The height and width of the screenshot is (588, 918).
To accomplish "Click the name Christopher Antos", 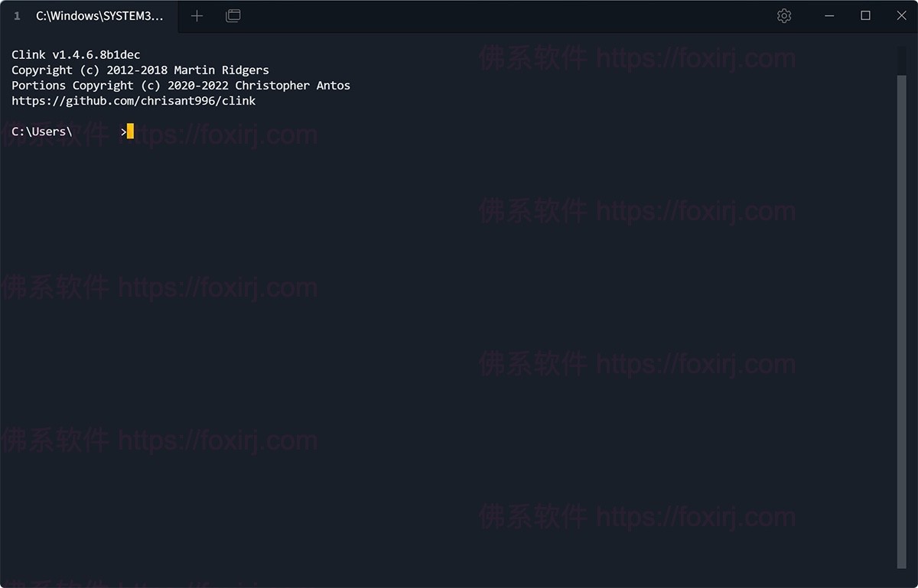I will pos(292,86).
